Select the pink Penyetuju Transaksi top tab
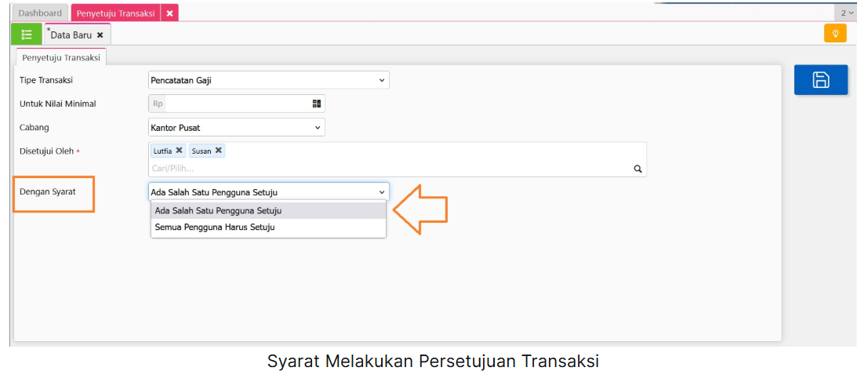868x382 pixels. coord(116,13)
